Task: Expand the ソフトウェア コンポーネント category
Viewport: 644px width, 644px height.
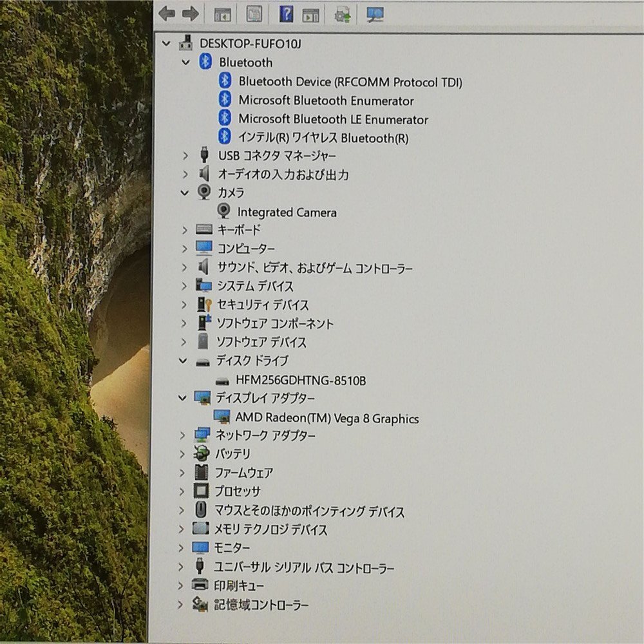Action: (x=184, y=323)
